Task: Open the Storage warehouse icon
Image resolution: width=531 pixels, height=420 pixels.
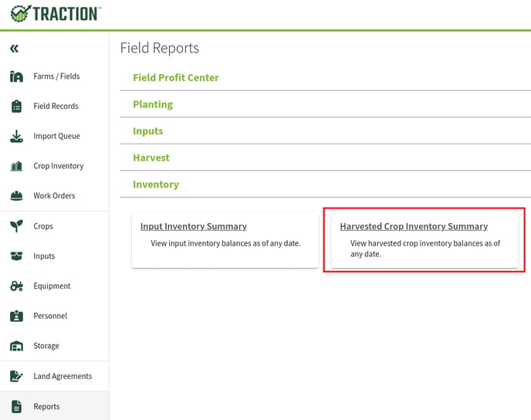Action: coord(16,346)
